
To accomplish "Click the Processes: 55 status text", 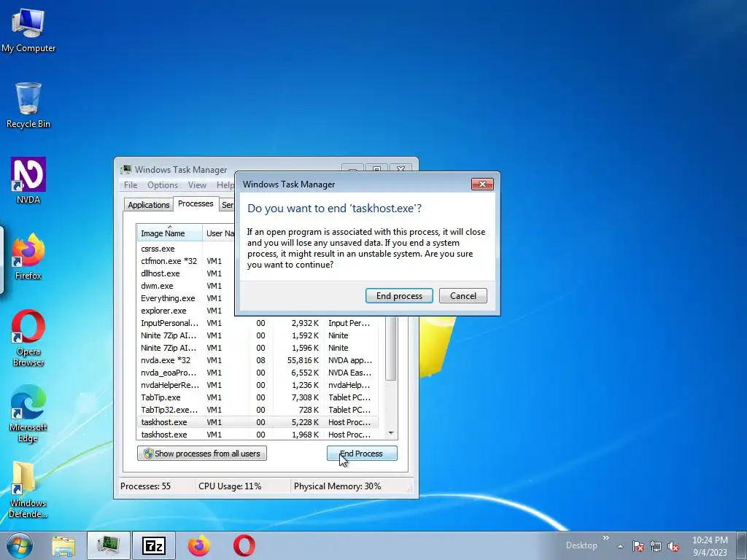I will click(x=145, y=486).
